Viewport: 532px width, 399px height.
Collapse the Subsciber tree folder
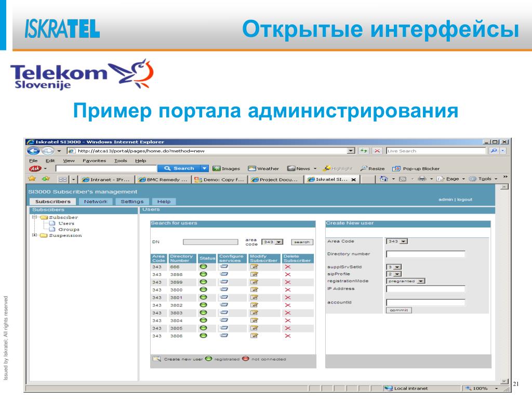(34, 217)
